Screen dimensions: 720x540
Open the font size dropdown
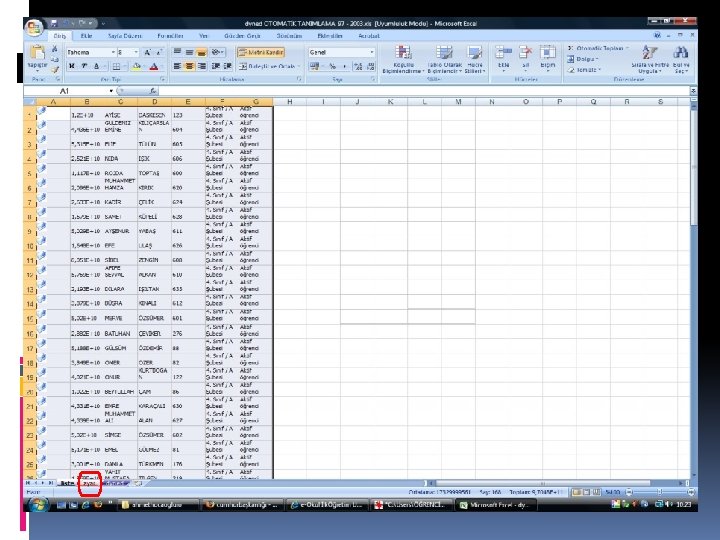pyautogui.click(x=136, y=52)
